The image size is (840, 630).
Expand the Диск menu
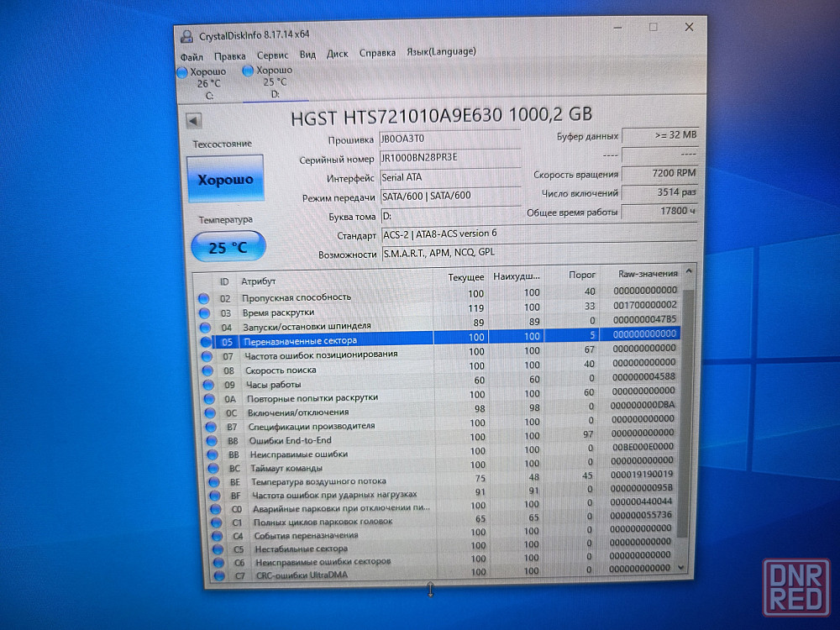click(337, 54)
